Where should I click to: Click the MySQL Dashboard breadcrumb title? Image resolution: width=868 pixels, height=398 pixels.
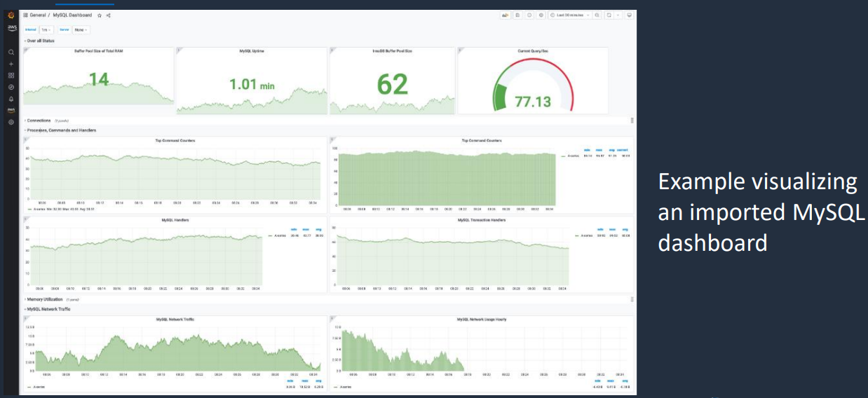(x=72, y=15)
